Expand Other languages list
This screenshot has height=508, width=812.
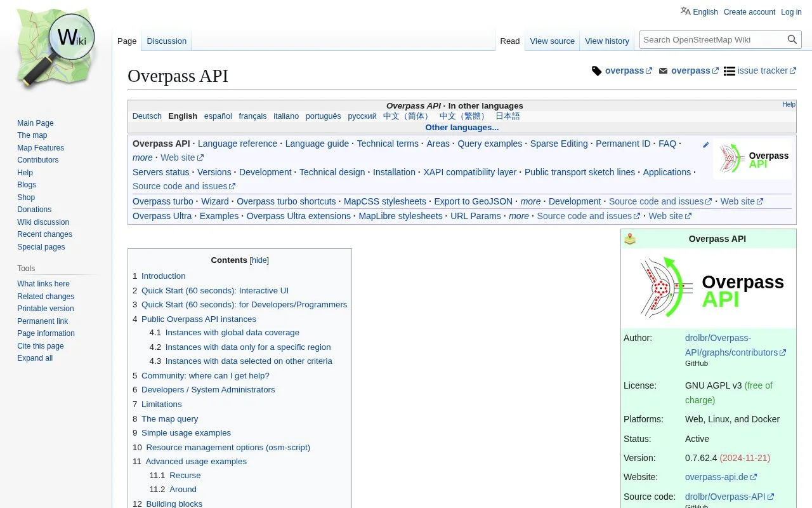point(462,128)
